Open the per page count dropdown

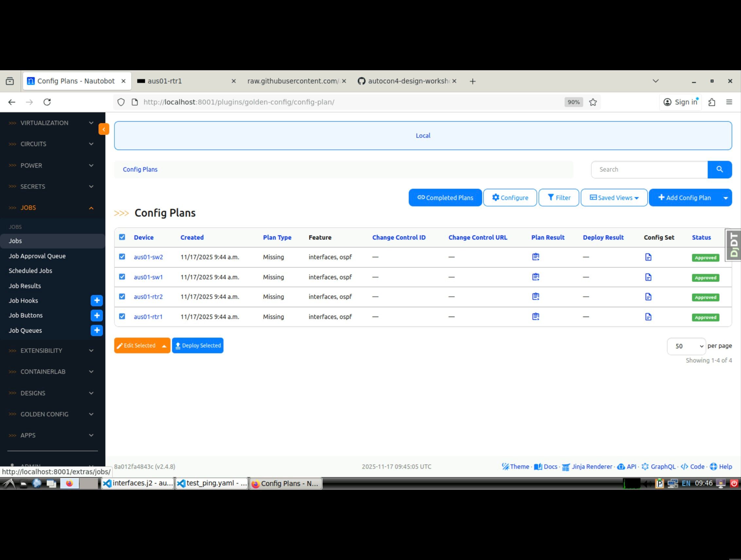686,346
